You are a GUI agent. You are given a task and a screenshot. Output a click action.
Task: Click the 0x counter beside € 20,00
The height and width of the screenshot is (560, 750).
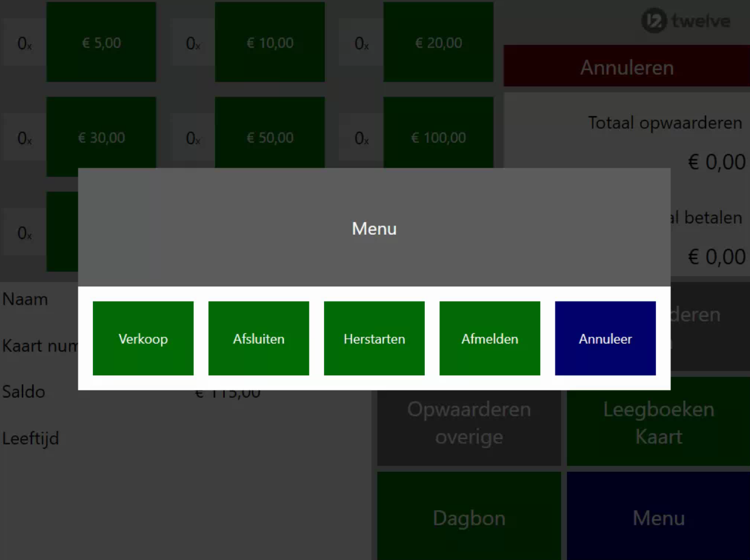click(361, 43)
